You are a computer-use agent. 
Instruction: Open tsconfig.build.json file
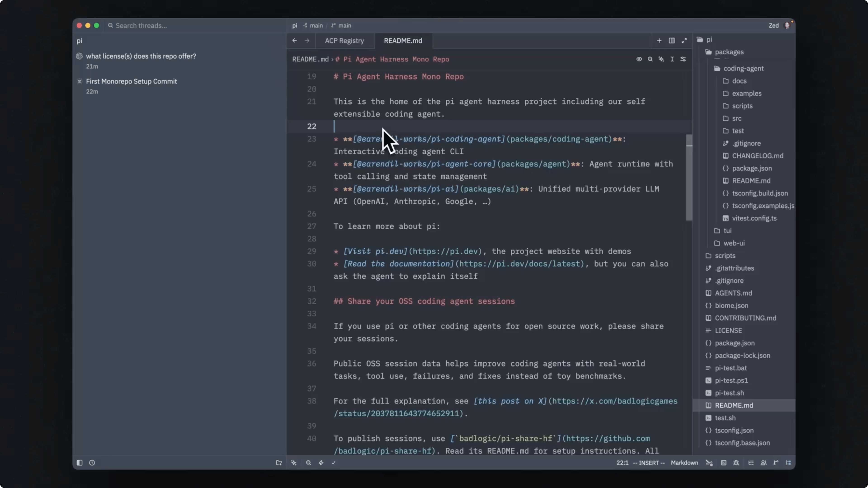(744, 193)
